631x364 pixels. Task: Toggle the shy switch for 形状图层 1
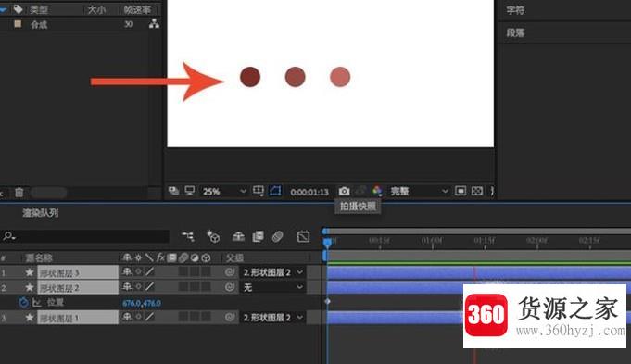pyautogui.click(x=127, y=318)
